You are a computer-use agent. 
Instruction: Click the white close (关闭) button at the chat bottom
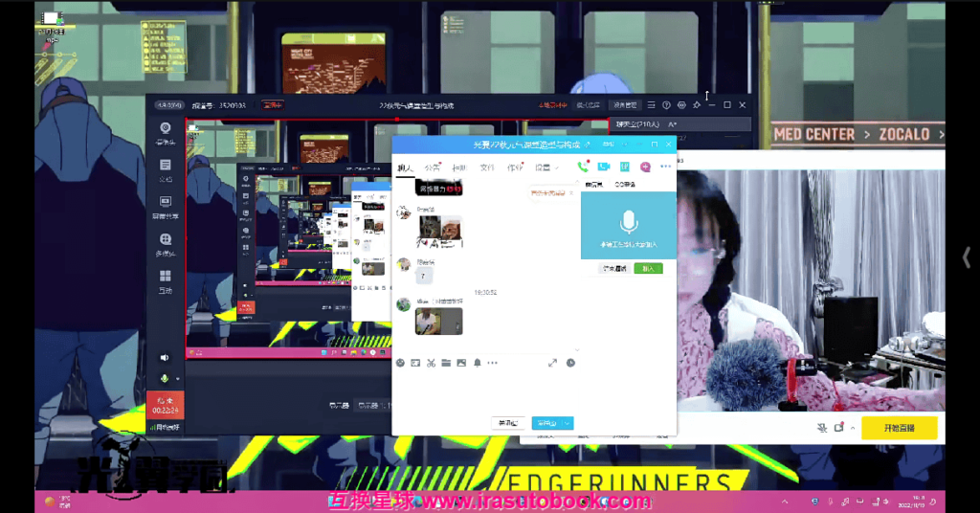tap(507, 423)
